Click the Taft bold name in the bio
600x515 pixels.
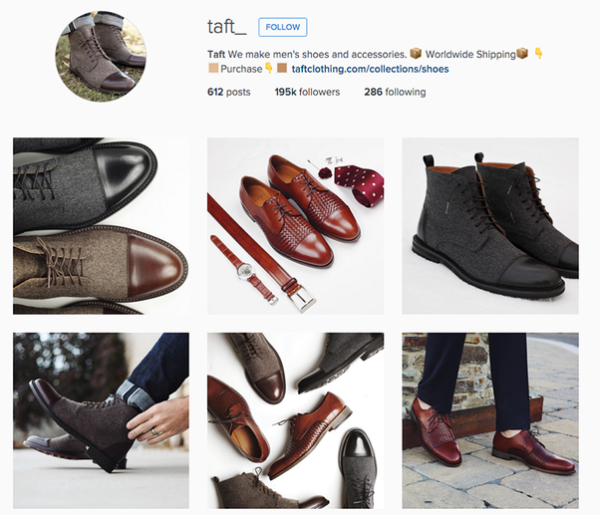pyautogui.click(x=216, y=54)
